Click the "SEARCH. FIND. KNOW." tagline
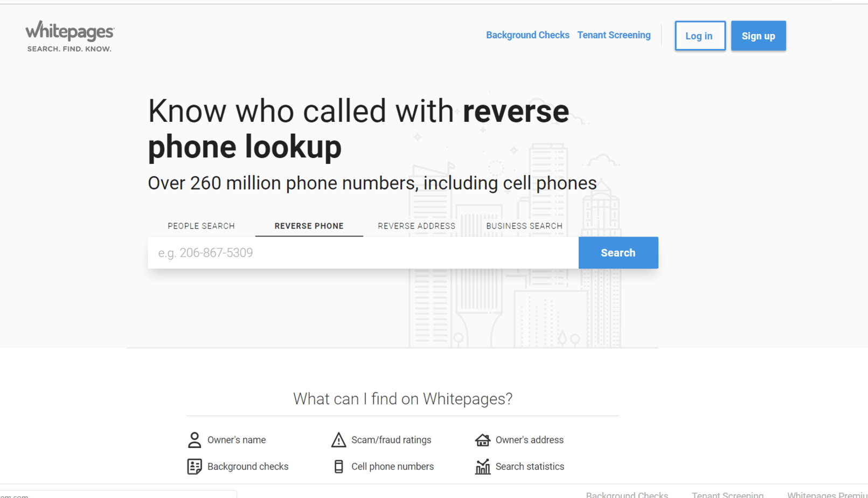The height and width of the screenshot is (498, 868). click(70, 49)
